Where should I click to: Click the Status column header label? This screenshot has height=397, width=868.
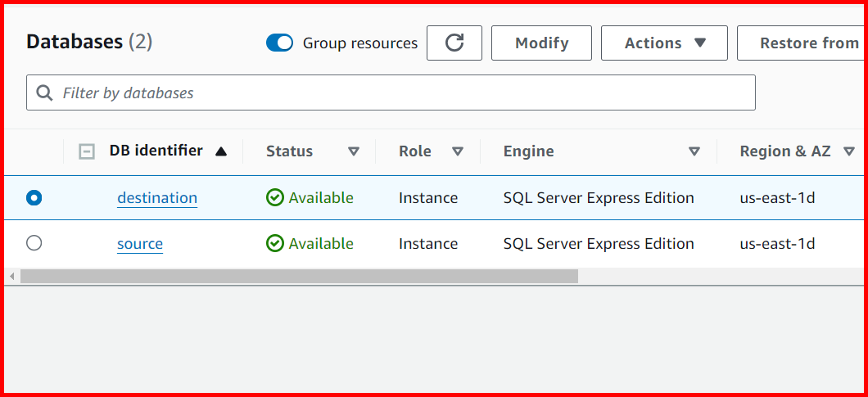(290, 151)
